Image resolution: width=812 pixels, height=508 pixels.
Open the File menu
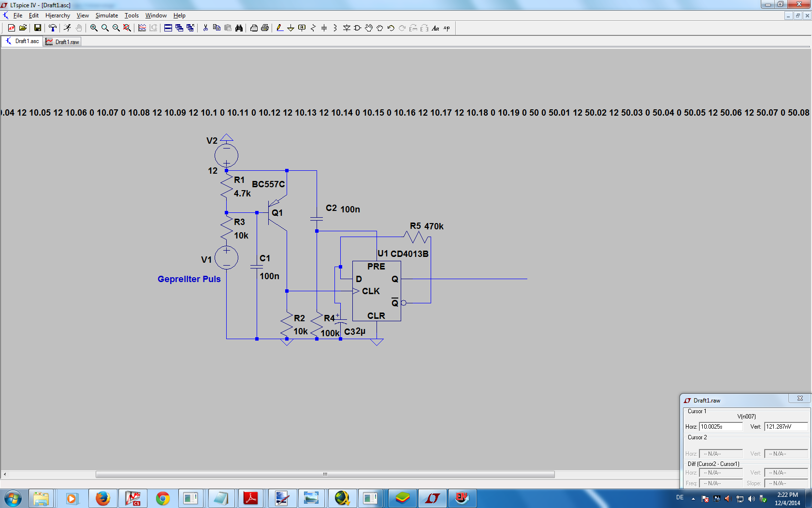(18, 15)
